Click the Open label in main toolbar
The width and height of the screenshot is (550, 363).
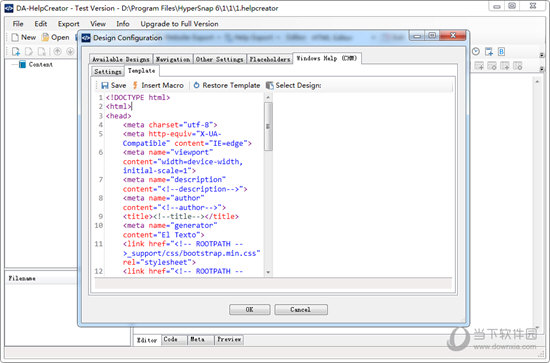coord(60,37)
